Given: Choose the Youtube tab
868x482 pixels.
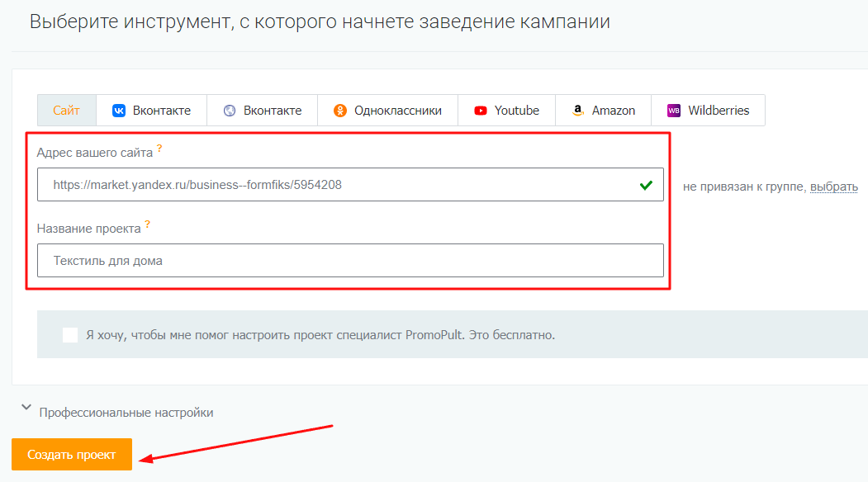Looking at the screenshot, I should [x=506, y=110].
